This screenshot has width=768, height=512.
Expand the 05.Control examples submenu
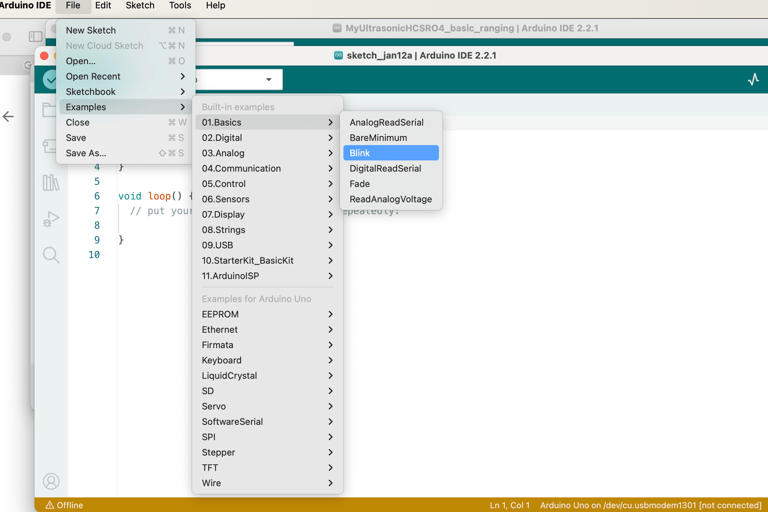tap(267, 184)
